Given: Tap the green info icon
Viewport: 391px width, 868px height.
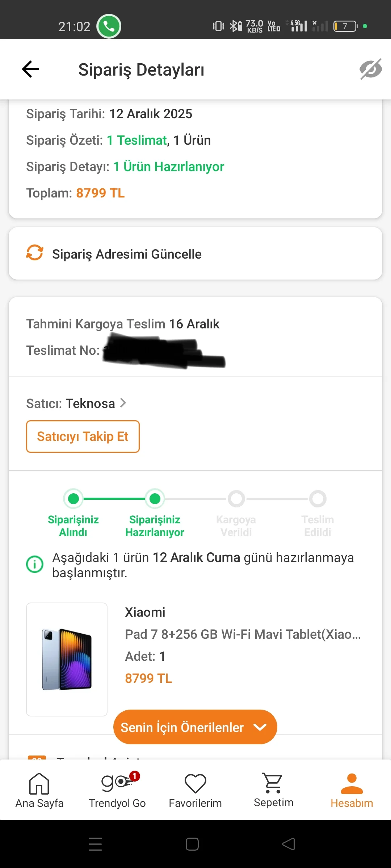Looking at the screenshot, I should pyautogui.click(x=35, y=564).
